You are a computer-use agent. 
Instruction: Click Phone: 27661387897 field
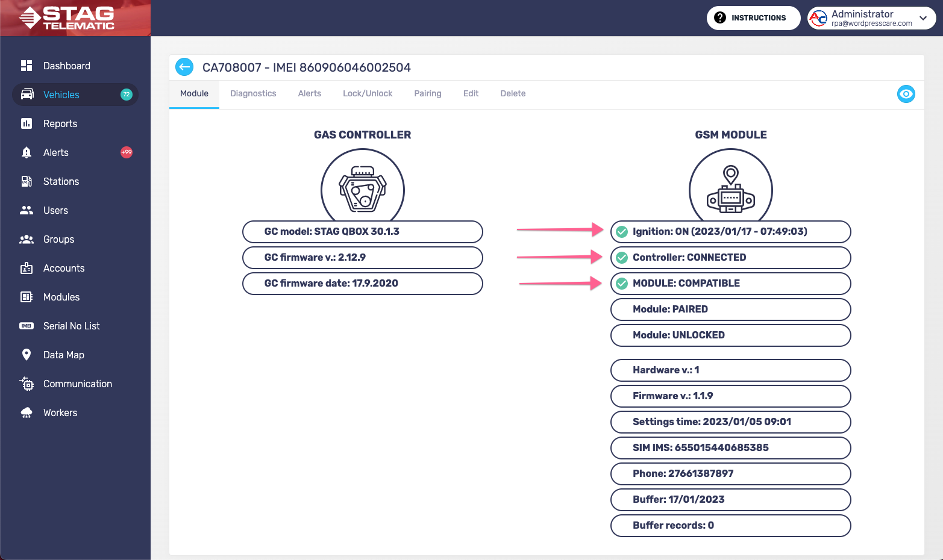click(731, 474)
